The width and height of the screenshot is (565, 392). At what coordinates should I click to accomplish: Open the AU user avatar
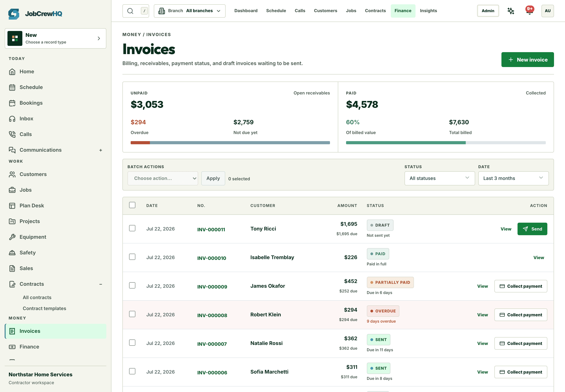(x=548, y=11)
